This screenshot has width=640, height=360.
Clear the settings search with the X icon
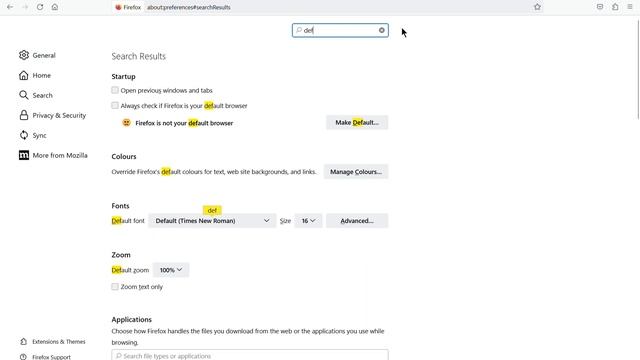381,30
